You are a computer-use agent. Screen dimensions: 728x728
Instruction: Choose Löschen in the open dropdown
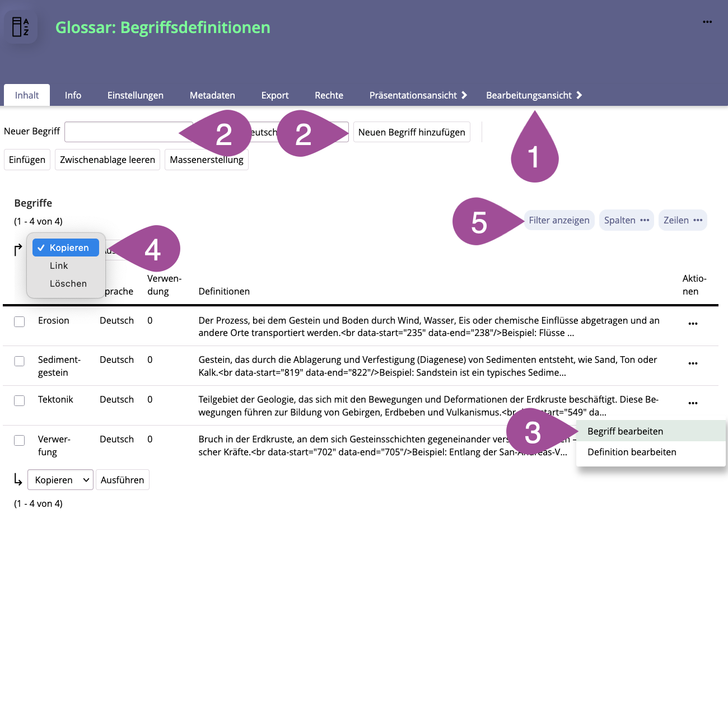click(x=68, y=283)
